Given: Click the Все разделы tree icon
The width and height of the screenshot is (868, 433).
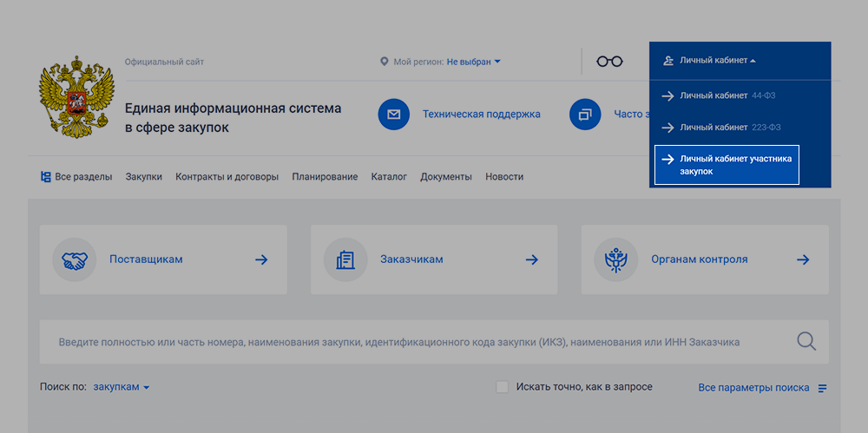Looking at the screenshot, I should coord(46,177).
